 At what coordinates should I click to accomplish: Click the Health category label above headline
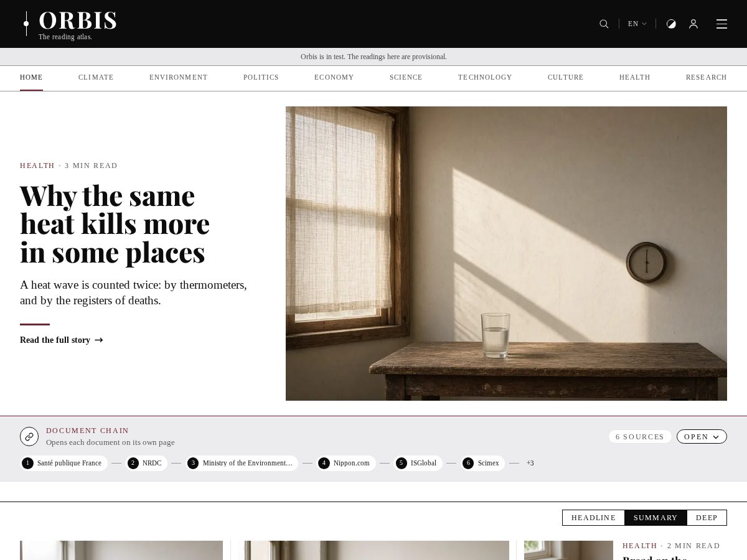(37, 166)
